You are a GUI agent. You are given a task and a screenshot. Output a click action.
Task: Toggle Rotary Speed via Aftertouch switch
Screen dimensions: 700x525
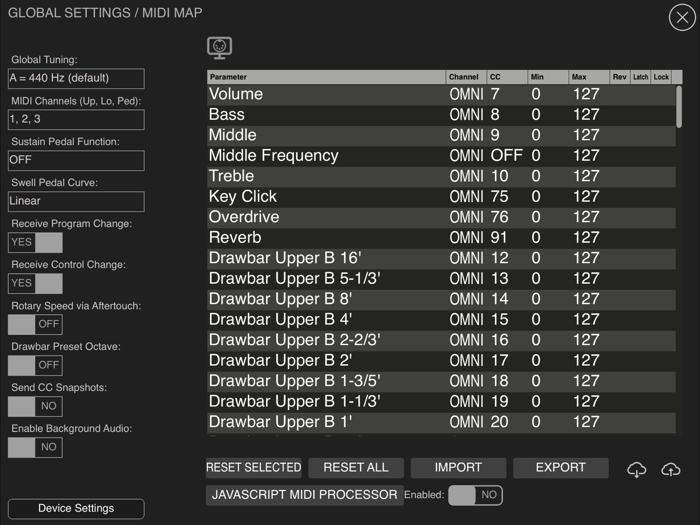(x=35, y=324)
